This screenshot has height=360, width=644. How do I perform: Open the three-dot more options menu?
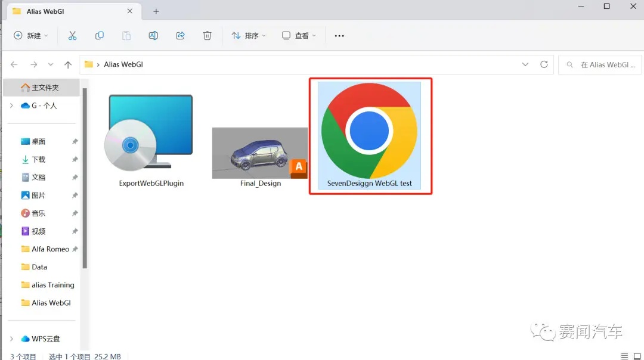pos(339,36)
